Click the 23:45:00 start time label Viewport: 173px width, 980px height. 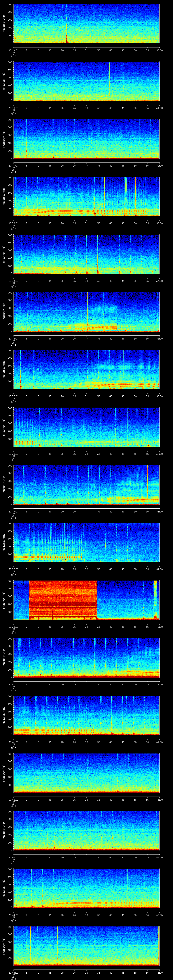coord(13,972)
